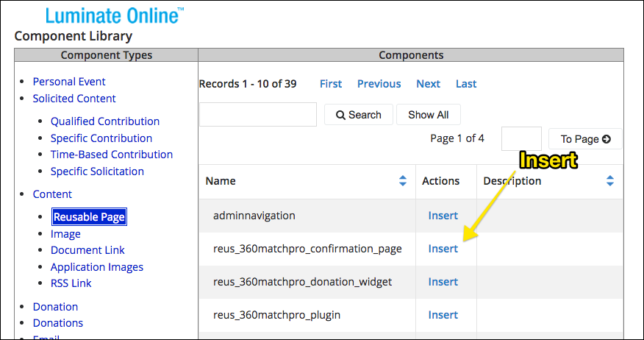Image resolution: width=644 pixels, height=340 pixels.
Task: Select Solicited Content in component types
Action: click(74, 99)
